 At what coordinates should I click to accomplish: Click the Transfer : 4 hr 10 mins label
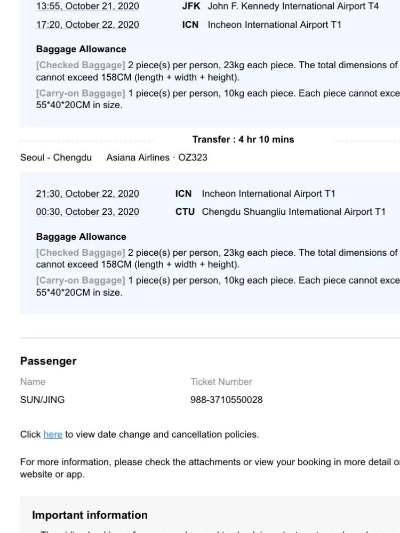[x=243, y=140]
